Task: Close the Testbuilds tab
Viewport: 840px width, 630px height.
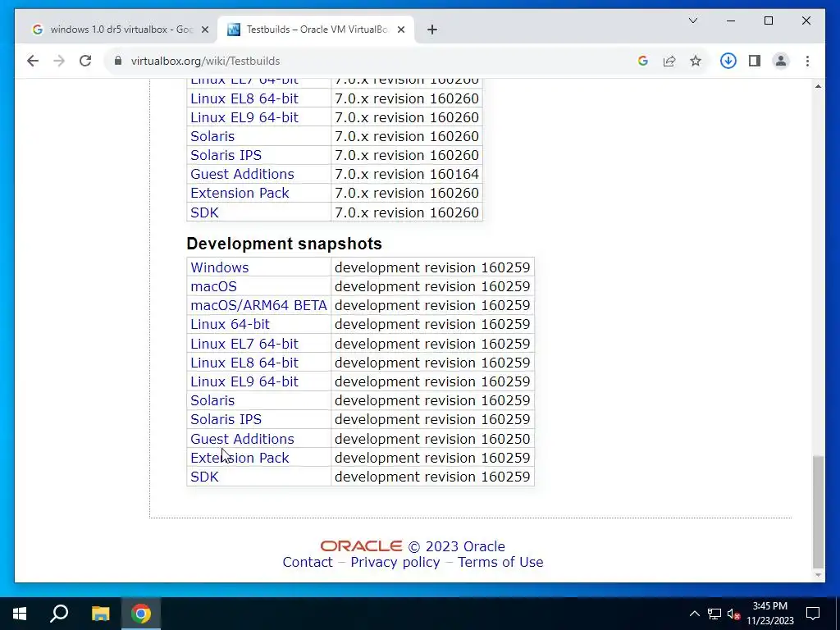Action: [400, 30]
